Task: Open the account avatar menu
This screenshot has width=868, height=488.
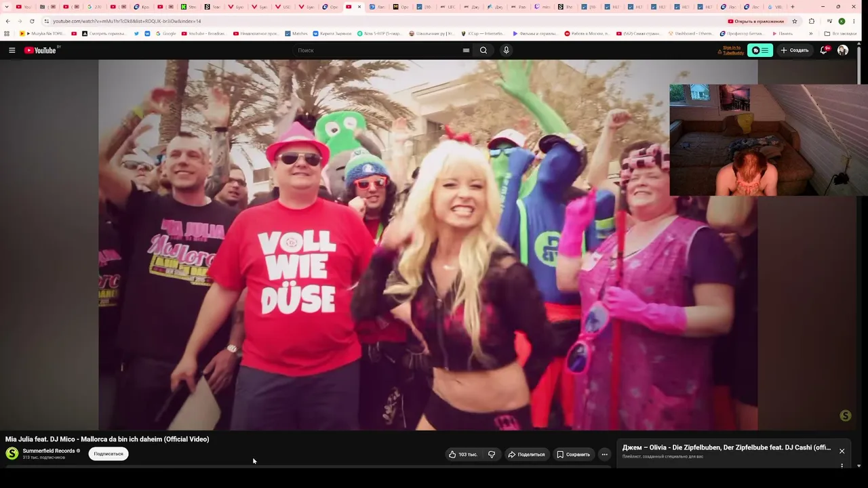Action: 843,50
